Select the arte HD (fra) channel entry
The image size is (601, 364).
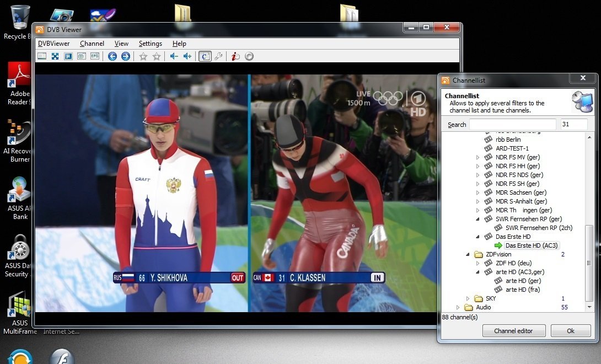click(522, 290)
